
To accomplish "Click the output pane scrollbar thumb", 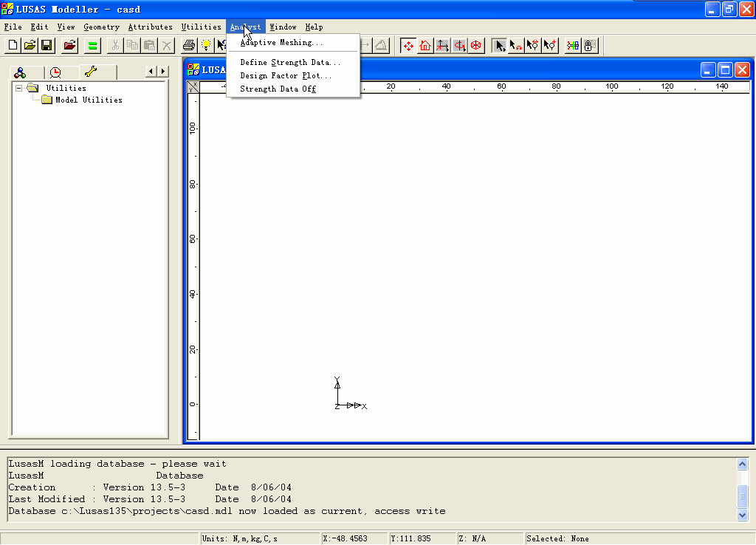I will (x=743, y=496).
